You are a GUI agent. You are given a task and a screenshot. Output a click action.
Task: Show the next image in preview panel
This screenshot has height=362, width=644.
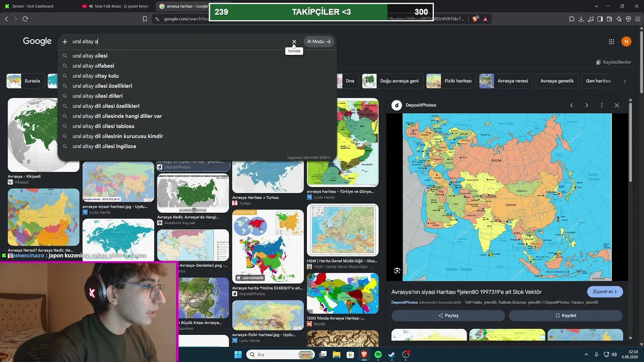point(587,105)
